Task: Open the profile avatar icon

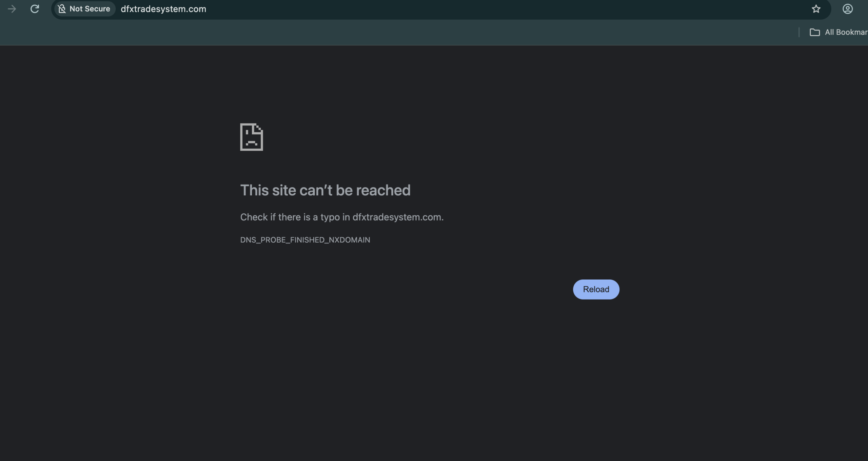Action: [848, 9]
